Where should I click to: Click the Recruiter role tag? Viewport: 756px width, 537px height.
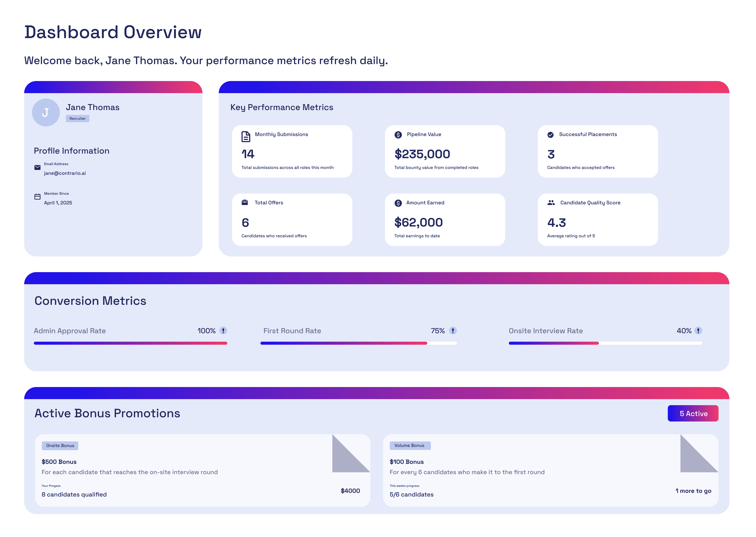77,118
